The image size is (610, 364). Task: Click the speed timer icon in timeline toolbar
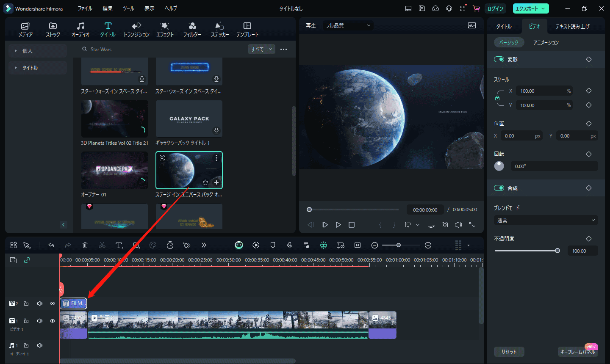tap(170, 245)
